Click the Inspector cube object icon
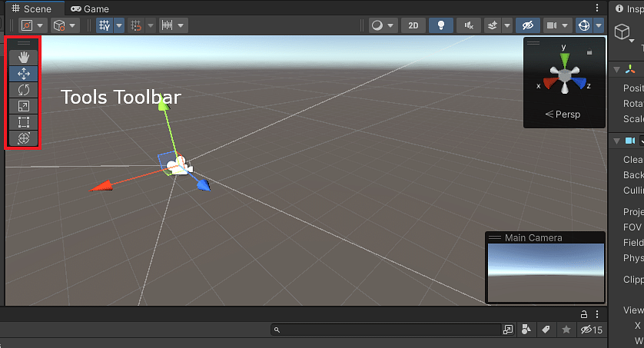This screenshot has width=644, height=348. pos(622,31)
